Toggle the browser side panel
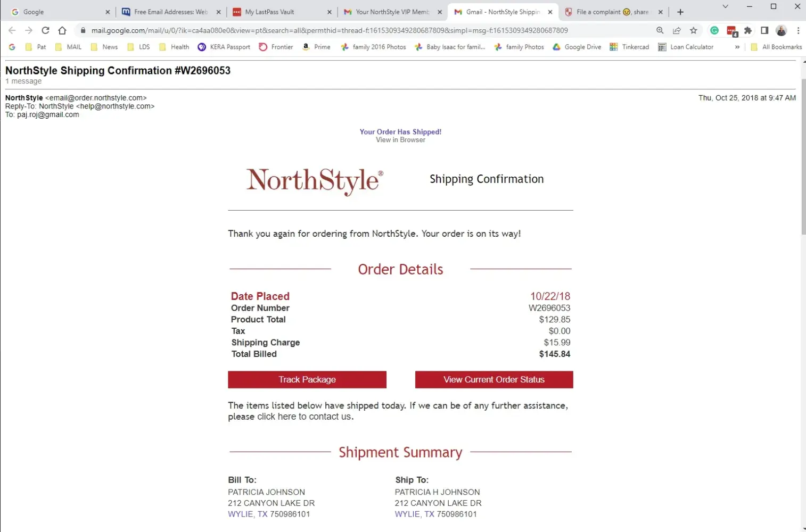The image size is (806, 532). (764, 30)
